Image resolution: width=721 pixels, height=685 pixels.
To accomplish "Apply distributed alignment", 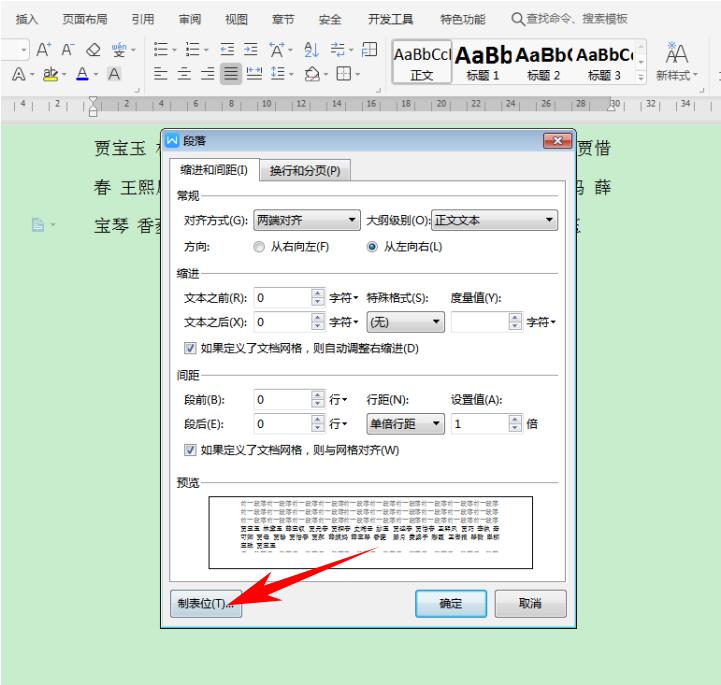I will 254,74.
